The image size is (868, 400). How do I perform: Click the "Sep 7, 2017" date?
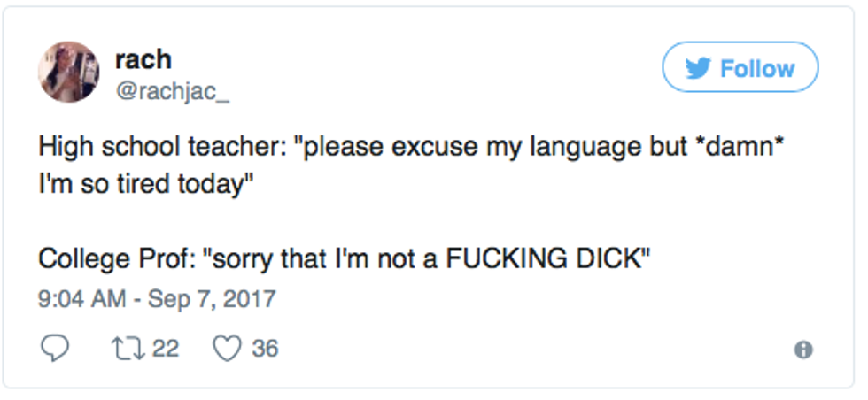(209, 299)
